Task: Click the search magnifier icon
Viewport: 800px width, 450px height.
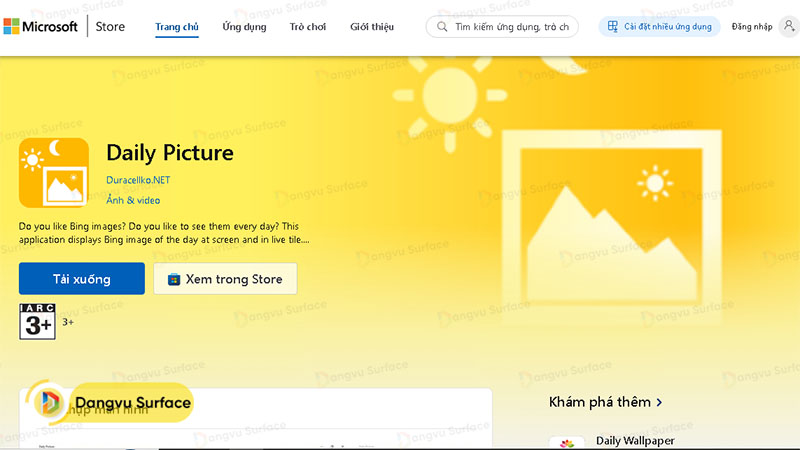Action: pyautogui.click(x=442, y=27)
